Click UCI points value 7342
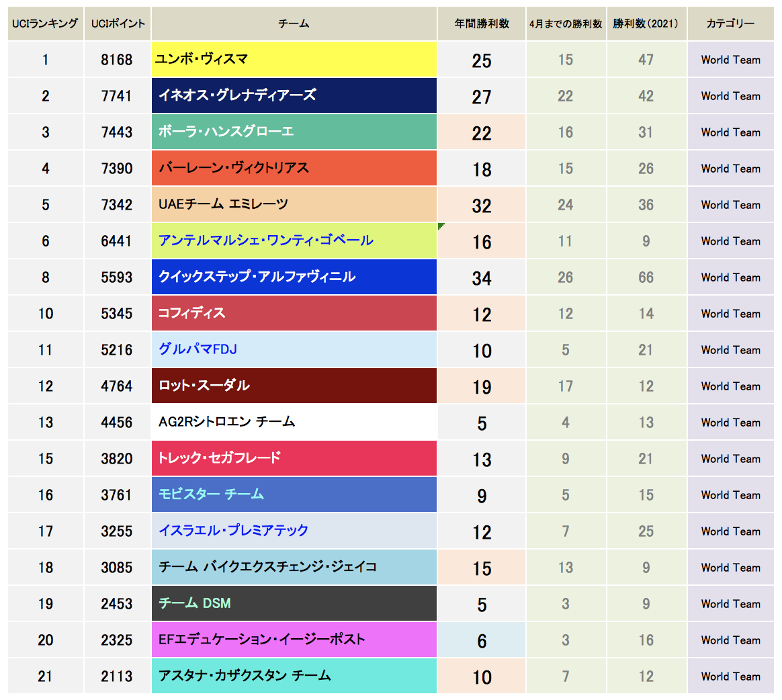Screen dimensions: 782x700 click(x=117, y=205)
